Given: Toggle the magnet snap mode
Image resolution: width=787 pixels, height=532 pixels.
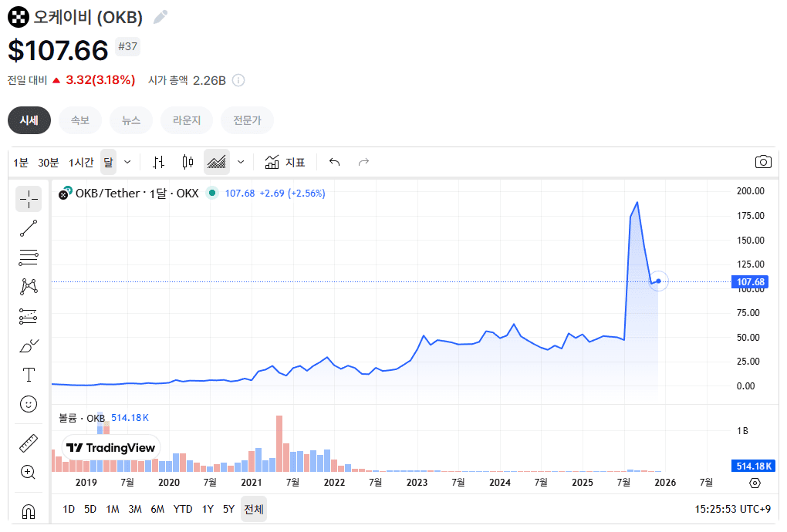Looking at the screenshot, I should point(29,511).
